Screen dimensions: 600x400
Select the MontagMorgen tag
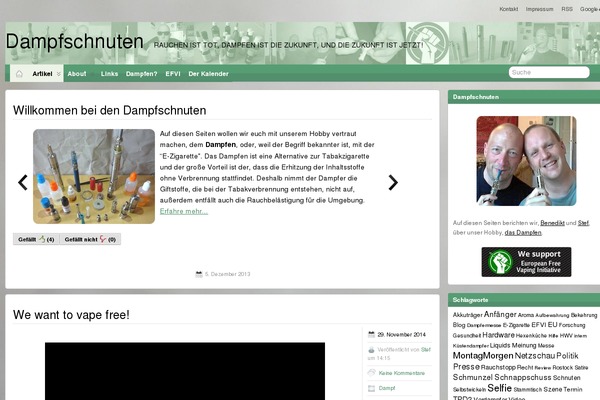(483, 356)
